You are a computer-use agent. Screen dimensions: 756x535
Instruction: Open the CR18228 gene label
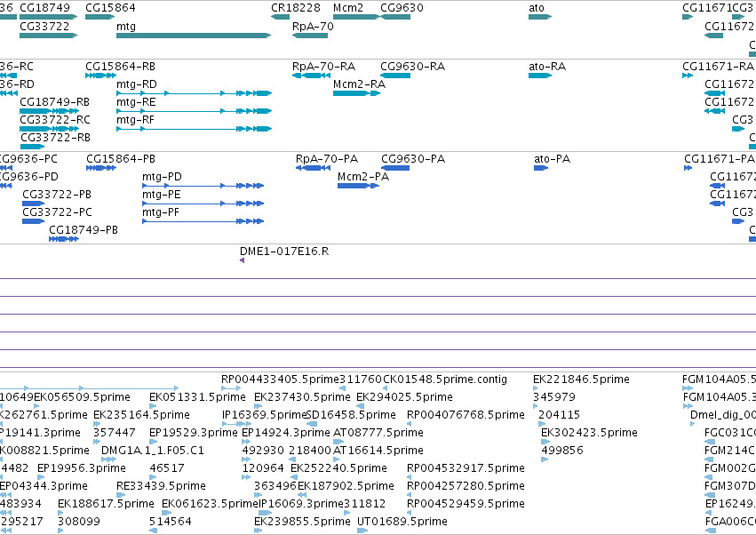[296, 8]
